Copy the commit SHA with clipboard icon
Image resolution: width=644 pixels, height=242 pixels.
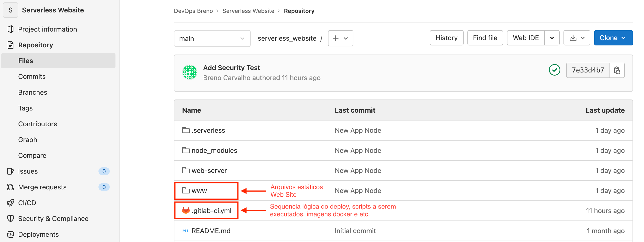click(617, 70)
